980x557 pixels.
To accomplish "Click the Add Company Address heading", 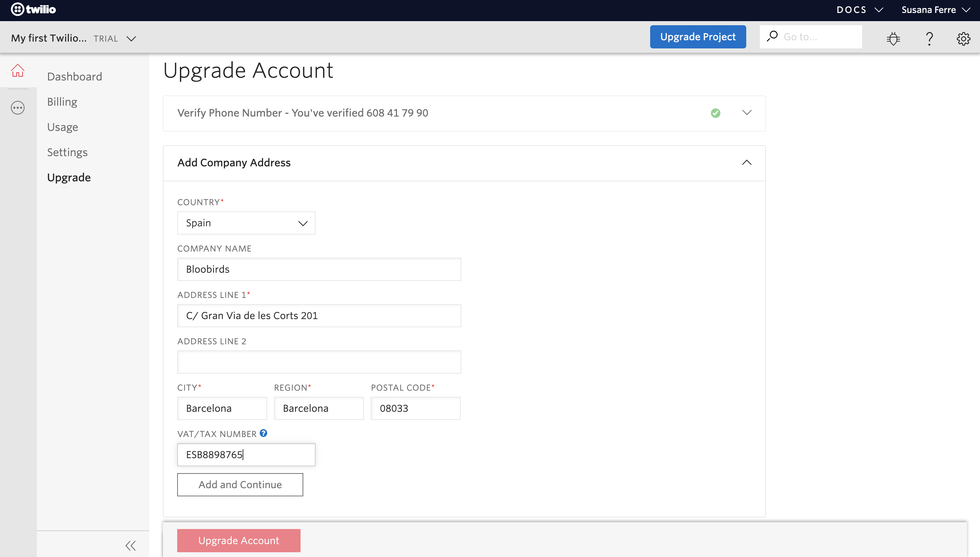I will (x=234, y=163).
